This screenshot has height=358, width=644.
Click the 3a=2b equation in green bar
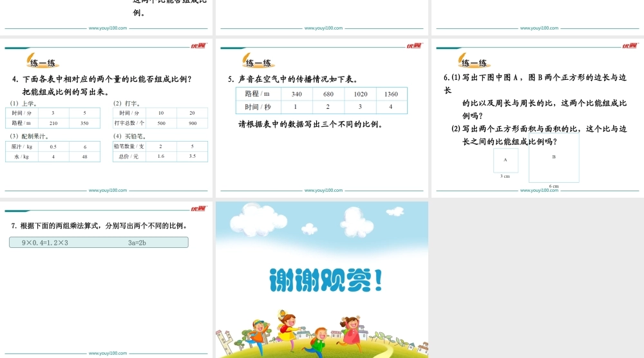tap(137, 243)
